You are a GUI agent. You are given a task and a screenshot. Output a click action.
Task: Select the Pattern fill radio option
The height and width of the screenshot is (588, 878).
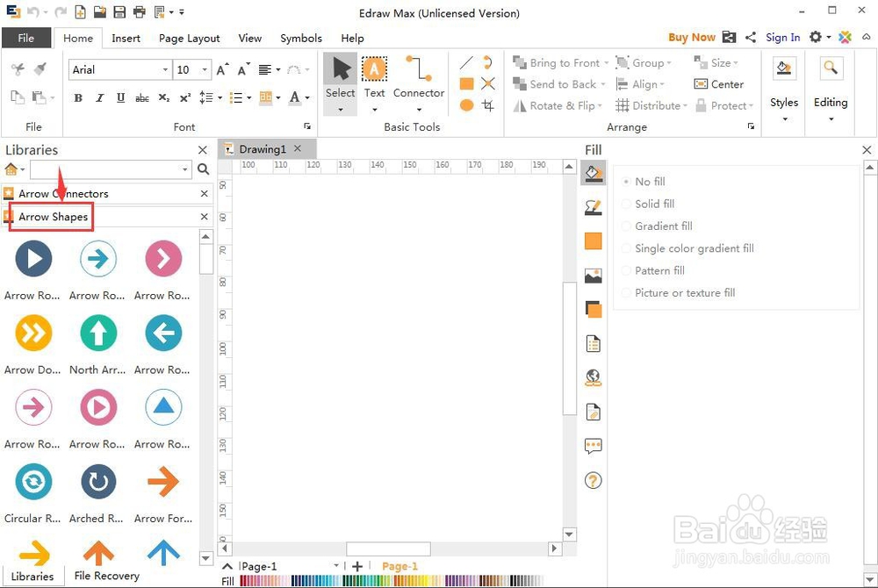pos(627,271)
